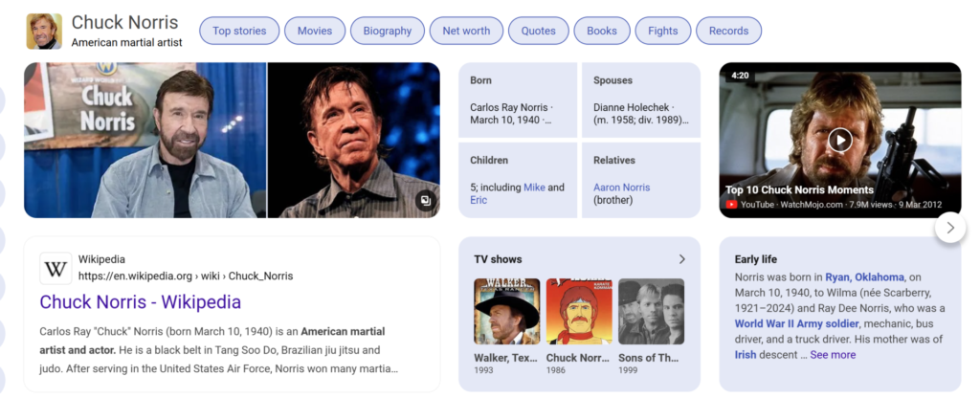Open the Sons of Thunder show thumbnail
980x398 pixels.
tap(651, 312)
